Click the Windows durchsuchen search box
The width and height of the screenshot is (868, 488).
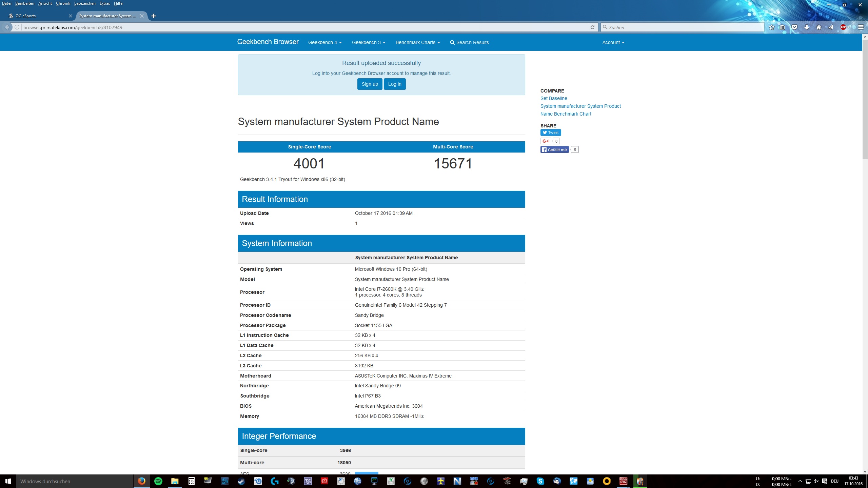point(75,481)
